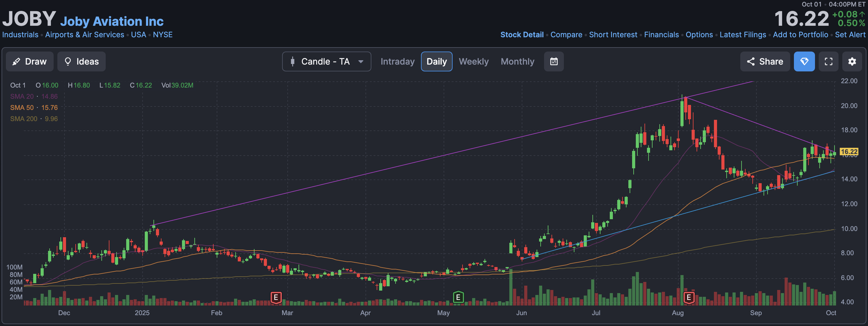The height and width of the screenshot is (326, 868).
Task: Open chart settings gear
Action: 852,61
